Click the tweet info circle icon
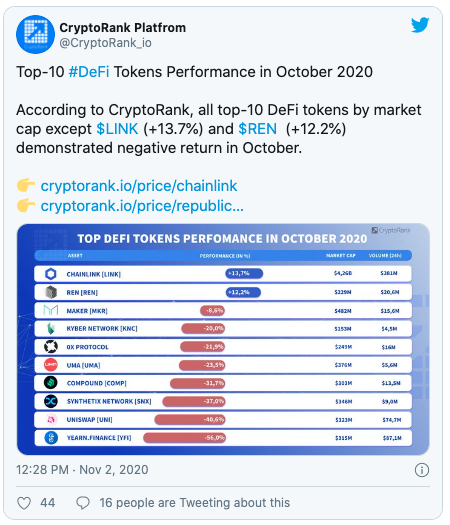The image size is (450, 525). (x=422, y=470)
